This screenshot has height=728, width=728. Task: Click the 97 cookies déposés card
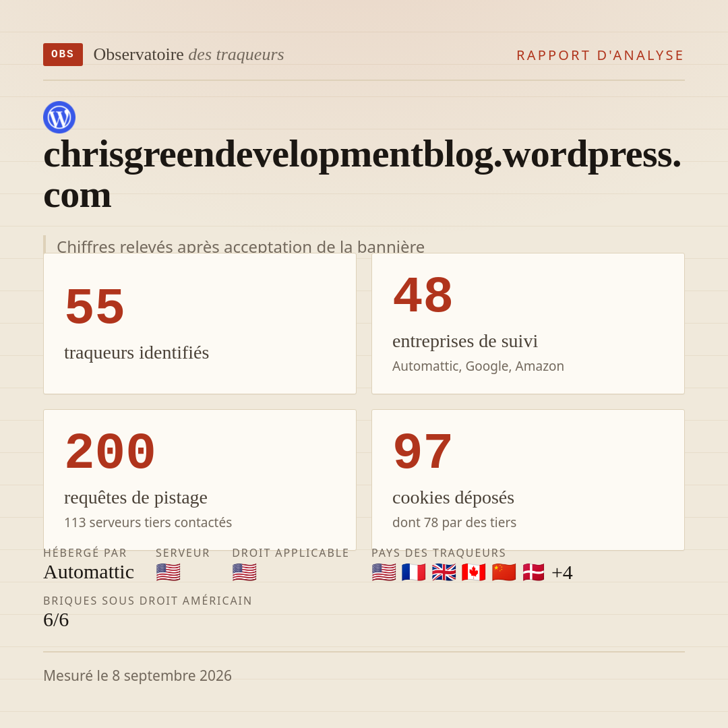(x=528, y=480)
